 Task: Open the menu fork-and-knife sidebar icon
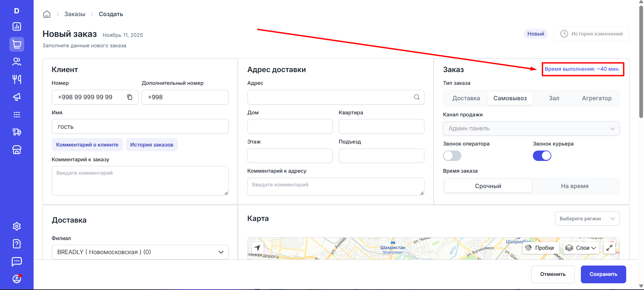coord(17,79)
